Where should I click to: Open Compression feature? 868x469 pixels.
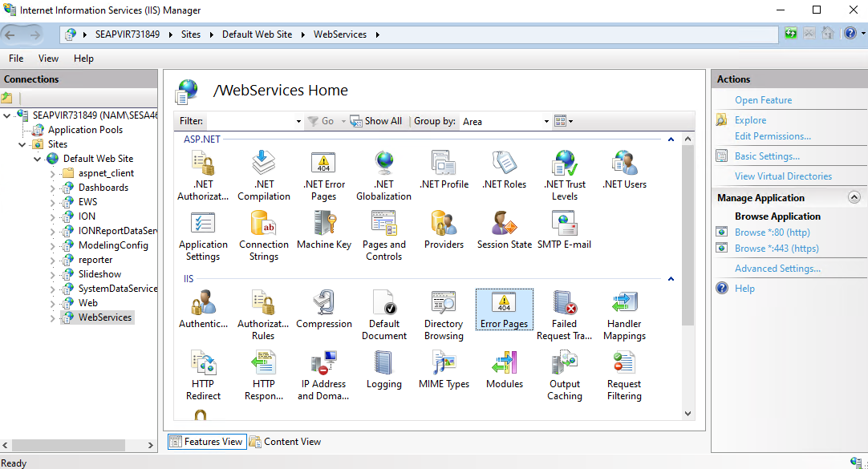click(x=324, y=309)
